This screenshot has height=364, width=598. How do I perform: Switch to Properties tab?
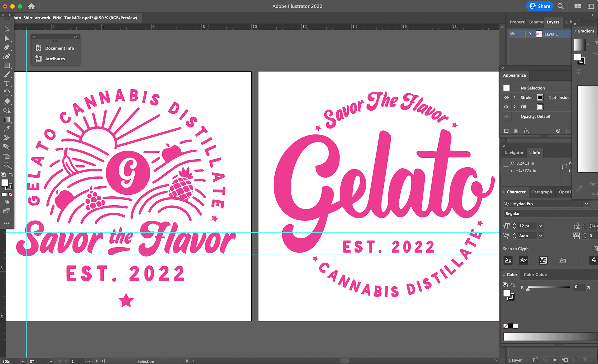pyautogui.click(x=517, y=22)
